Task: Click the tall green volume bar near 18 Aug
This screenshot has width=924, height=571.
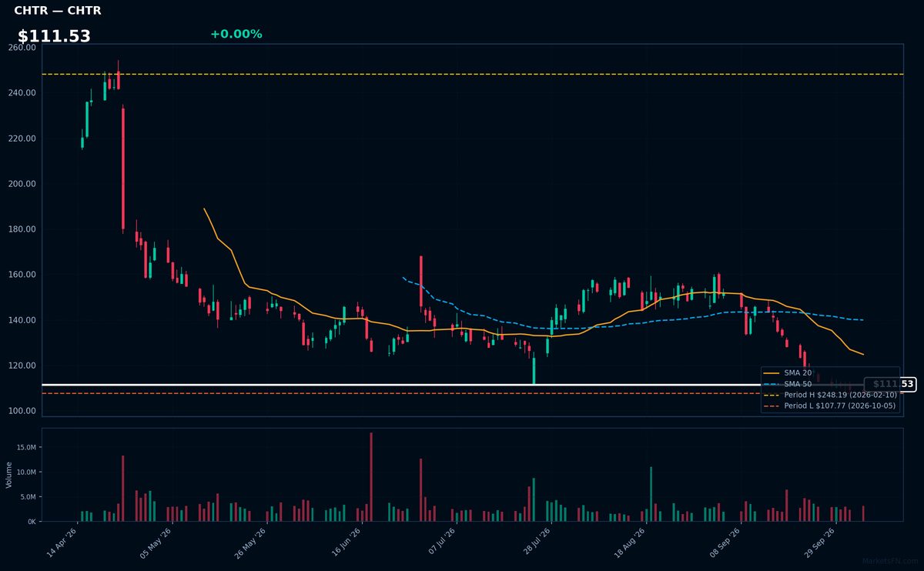Action: [651, 494]
